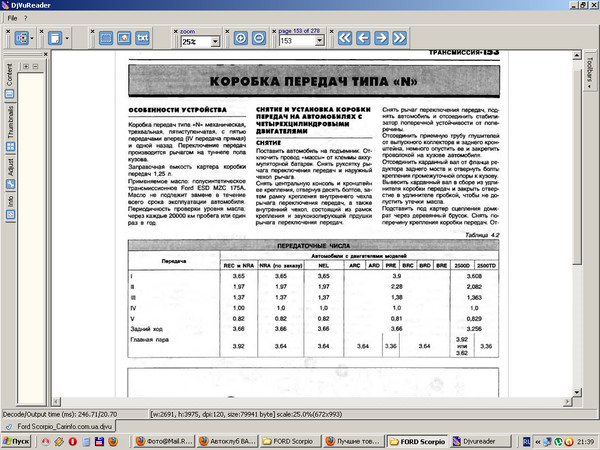Click the RL language indicator in tray
This screenshot has width=600, height=450.
click(x=527, y=442)
